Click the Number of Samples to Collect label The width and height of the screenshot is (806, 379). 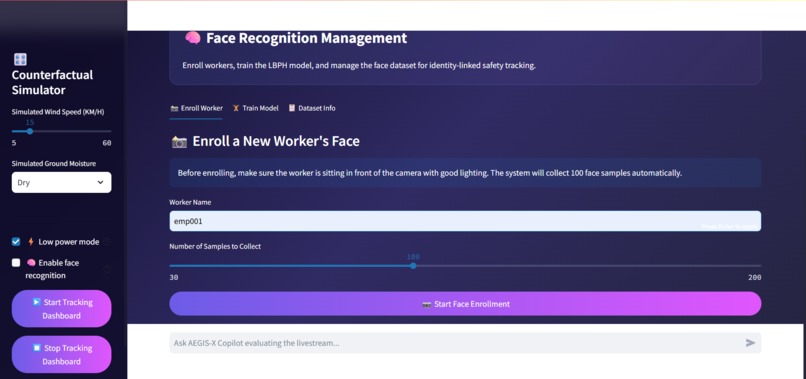tap(215, 246)
